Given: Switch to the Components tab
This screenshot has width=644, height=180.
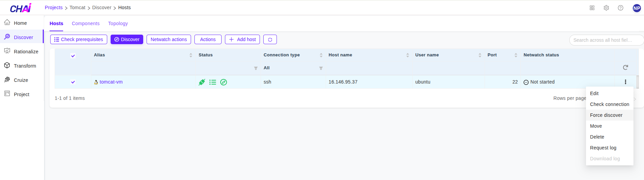Looking at the screenshot, I should click(86, 23).
